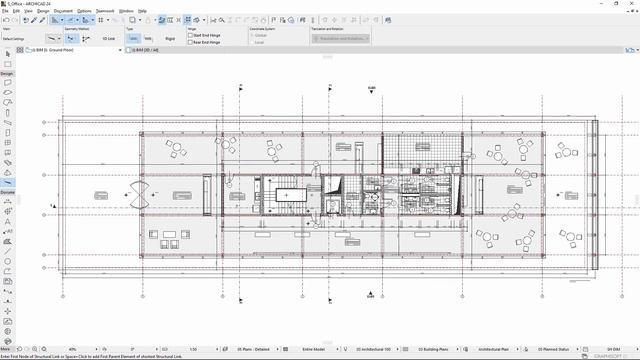
Task: Select the Global coordinate system radio
Action: point(252,36)
